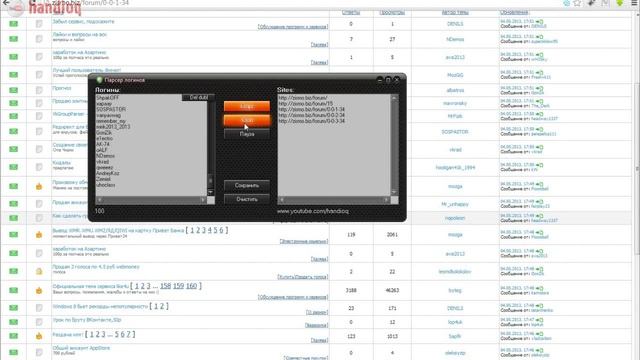Click envelope icon of 'Продам 2 голоса' row
This screenshot has width=640, height=360.
(x=13, y=271)
